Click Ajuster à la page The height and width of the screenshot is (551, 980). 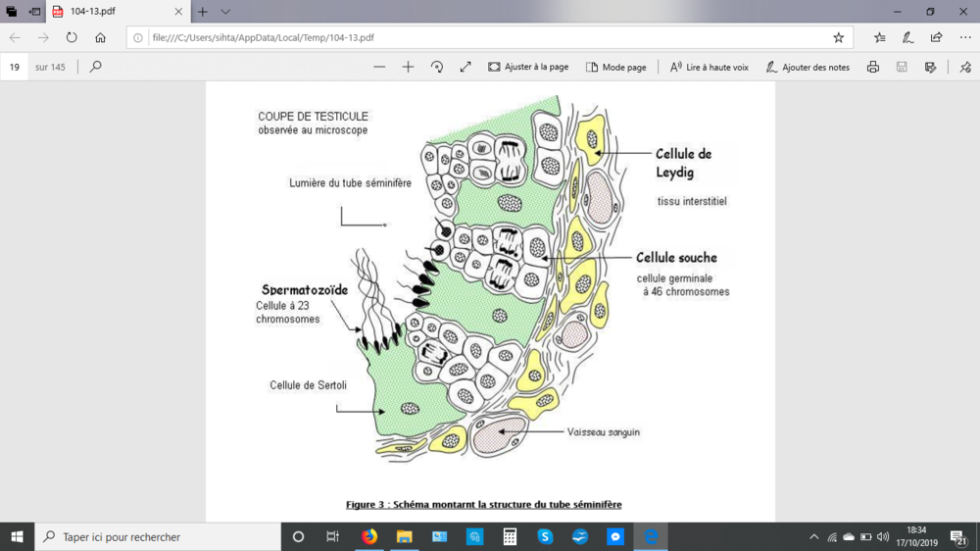[x=528, y=67]
